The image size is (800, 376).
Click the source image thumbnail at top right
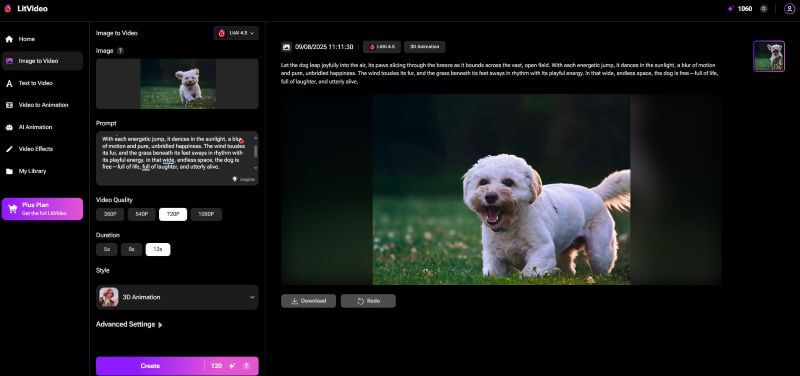769,56
